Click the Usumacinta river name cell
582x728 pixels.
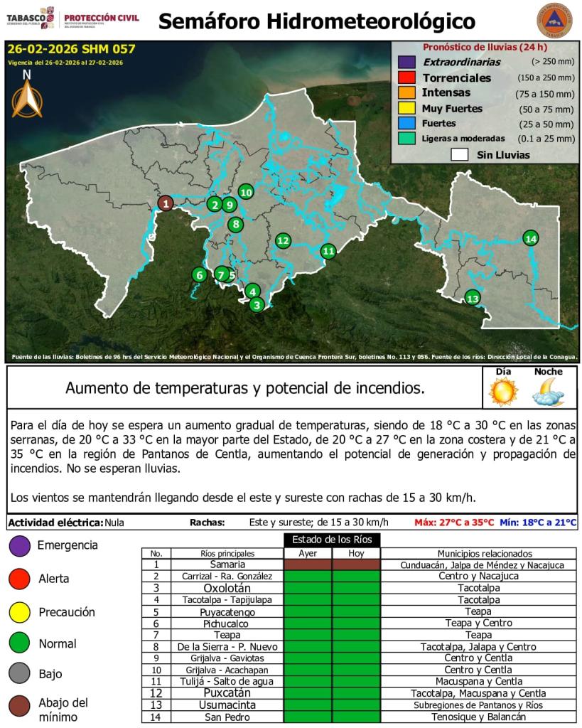[227, 705]
